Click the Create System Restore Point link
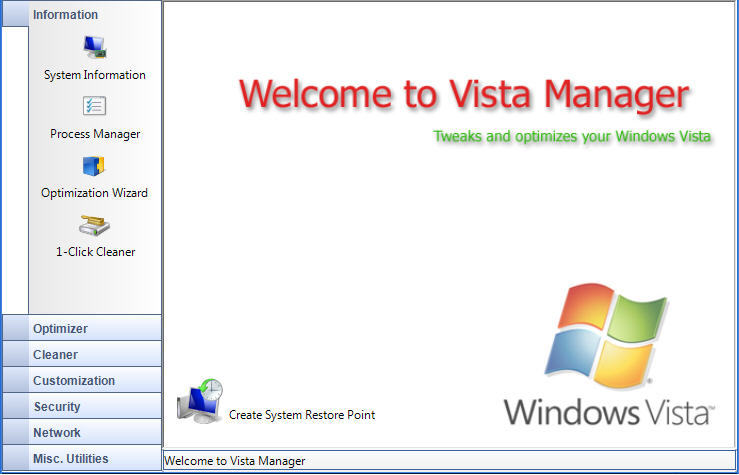 click(302, 415)
